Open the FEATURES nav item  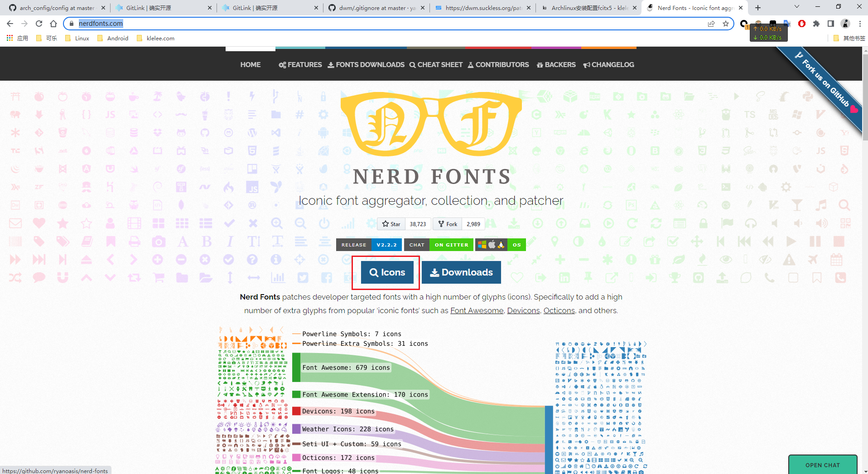point(300,65)
